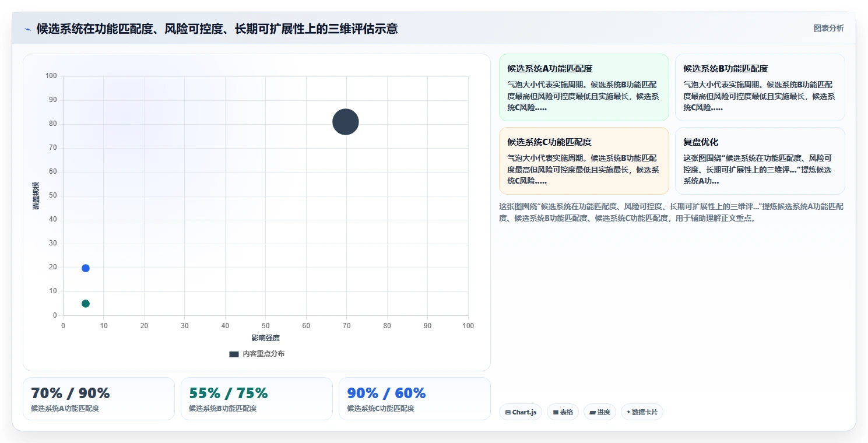Select the blue bubble on chart
This screenshot has width=868, height=443.
86,268
